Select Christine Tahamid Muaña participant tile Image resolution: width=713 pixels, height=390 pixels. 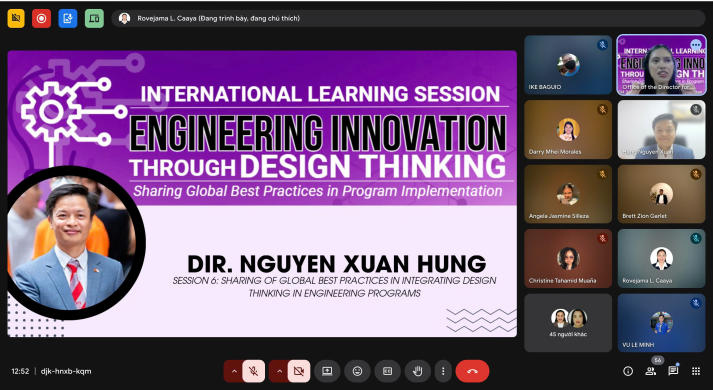click(568, 259)
